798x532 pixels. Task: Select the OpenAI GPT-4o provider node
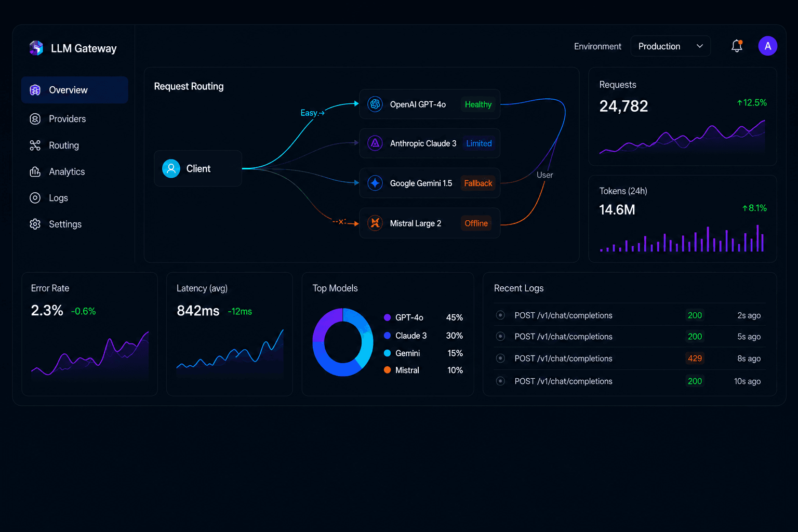[430, 104]
